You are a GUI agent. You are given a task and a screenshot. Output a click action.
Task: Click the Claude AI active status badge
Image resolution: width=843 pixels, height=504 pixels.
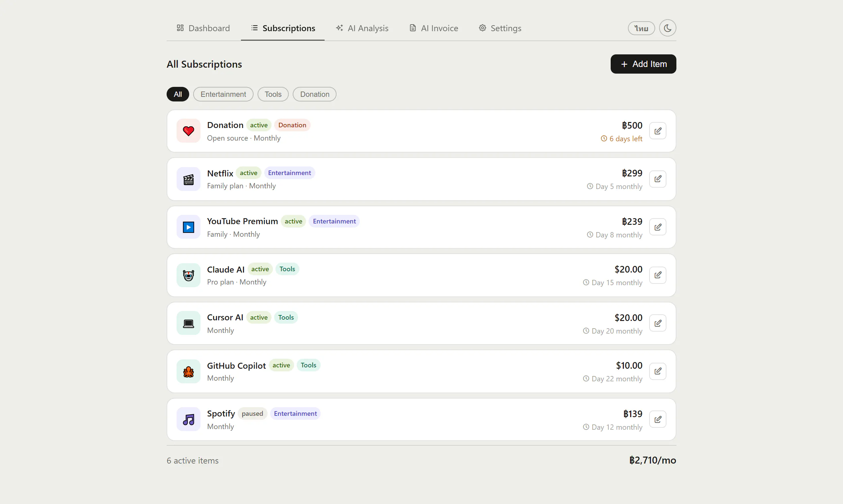coord(260,269)
